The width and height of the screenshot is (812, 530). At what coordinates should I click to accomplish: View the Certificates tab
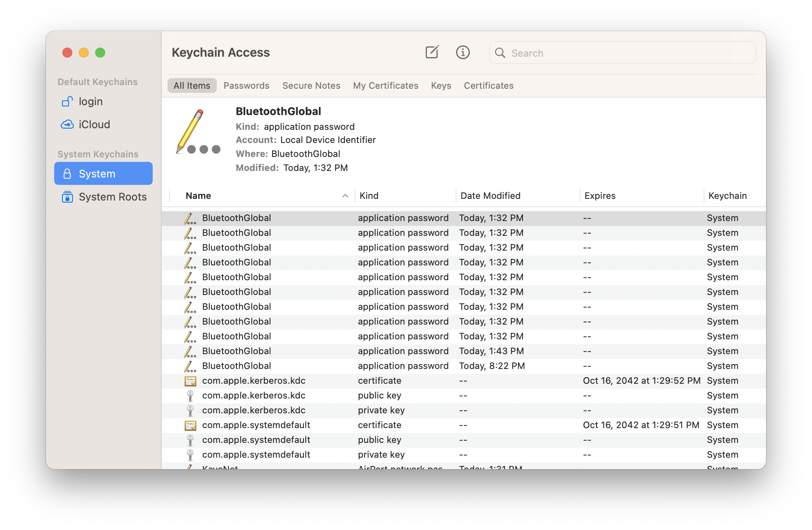point(489,85)
